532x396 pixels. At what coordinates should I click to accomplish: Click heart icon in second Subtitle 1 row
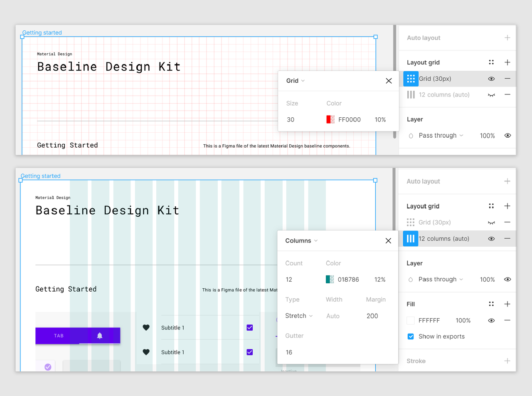click(x=146, y=352)
